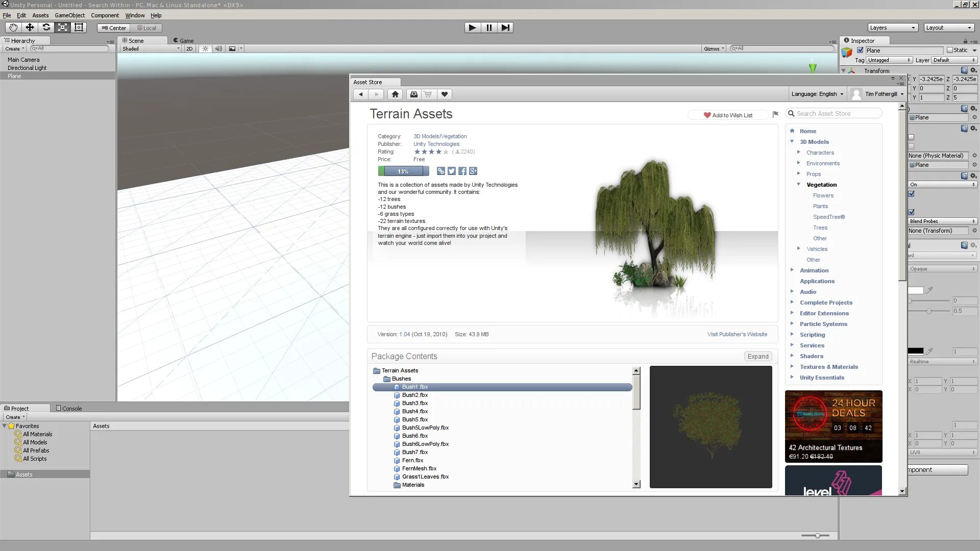Image resolution: width=980 pixels, height=551 pixels.
Task: Open 3D Models/Vegetation category link
Action: 440,136
